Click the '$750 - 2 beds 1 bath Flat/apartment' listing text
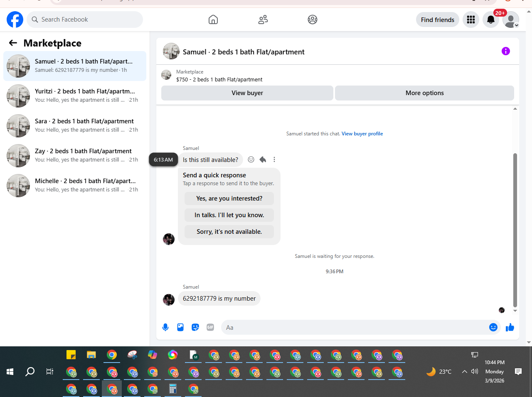The width and height of the screenshot is (532, 397). tap(219, 79)
